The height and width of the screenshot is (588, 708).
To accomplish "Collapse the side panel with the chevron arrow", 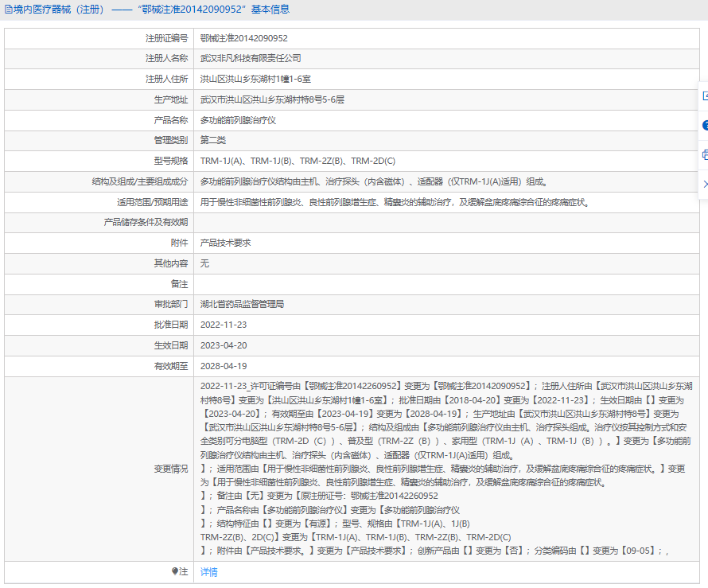I will coord(705,185).
